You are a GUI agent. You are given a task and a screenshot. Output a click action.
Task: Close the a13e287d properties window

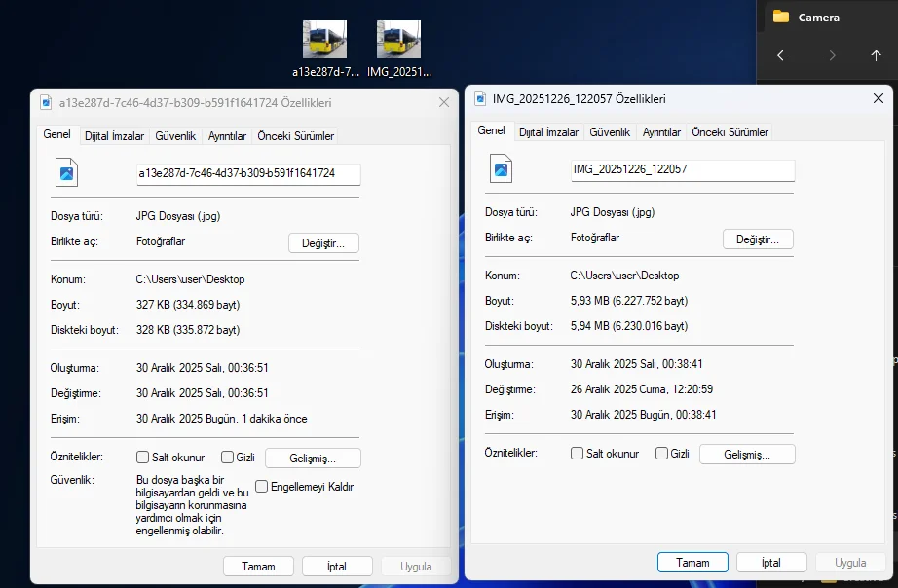(444, 102)
